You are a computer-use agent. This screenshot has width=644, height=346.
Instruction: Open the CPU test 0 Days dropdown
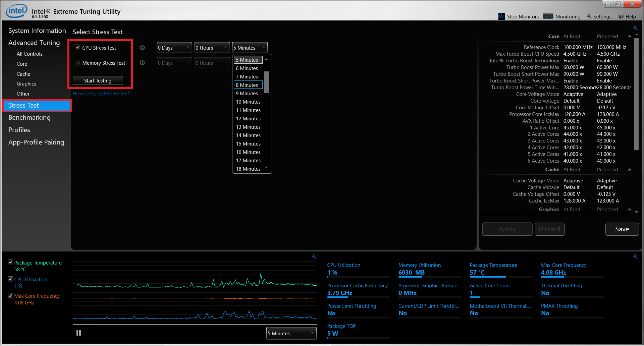pos(174,48)
